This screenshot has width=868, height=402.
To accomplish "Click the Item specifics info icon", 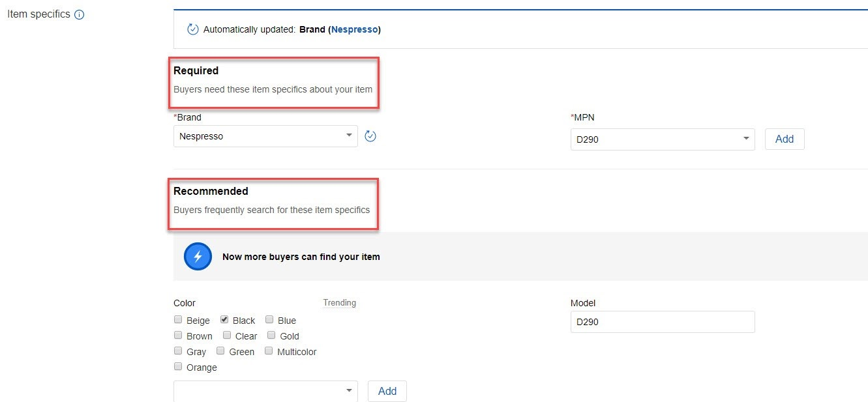I will pyautogui.click(x=80, y=14).
